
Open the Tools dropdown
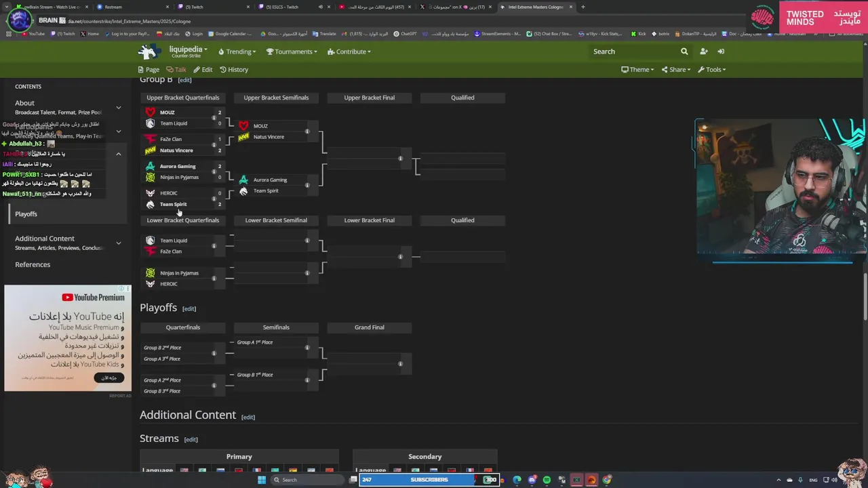click(711, 69)
